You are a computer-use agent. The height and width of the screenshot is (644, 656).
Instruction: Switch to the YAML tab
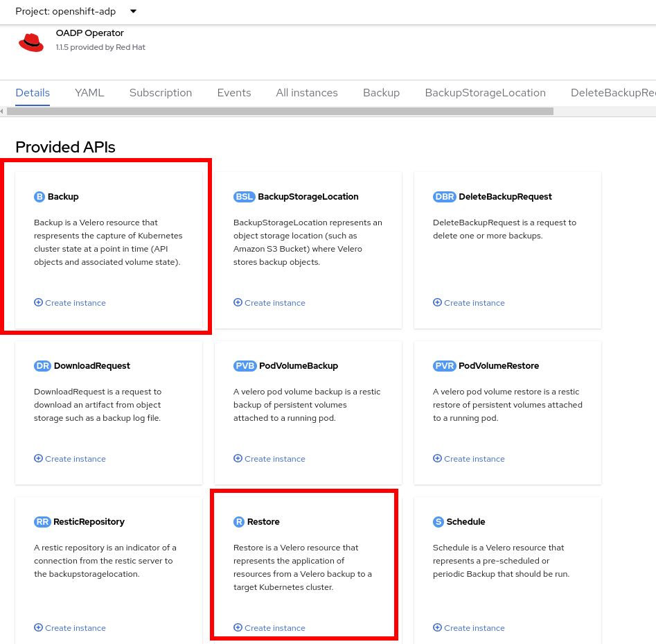(89, 93)
